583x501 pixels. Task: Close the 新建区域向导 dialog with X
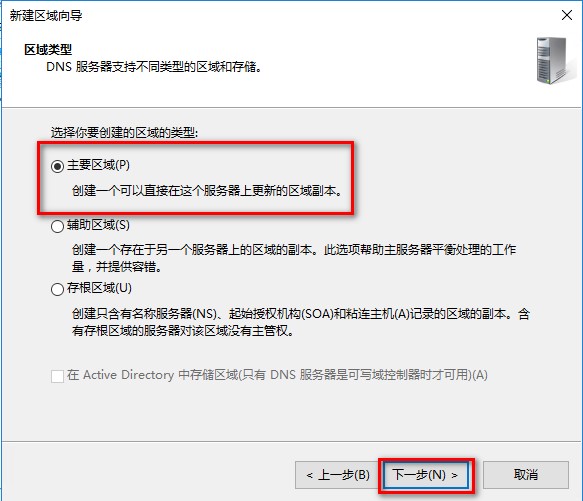click(567, 15)
